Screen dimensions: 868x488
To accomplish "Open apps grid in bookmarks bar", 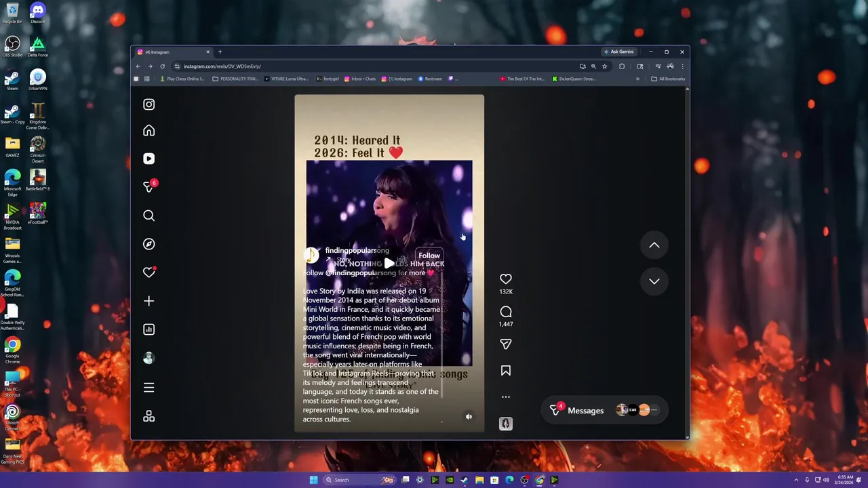I will point(146,79).
